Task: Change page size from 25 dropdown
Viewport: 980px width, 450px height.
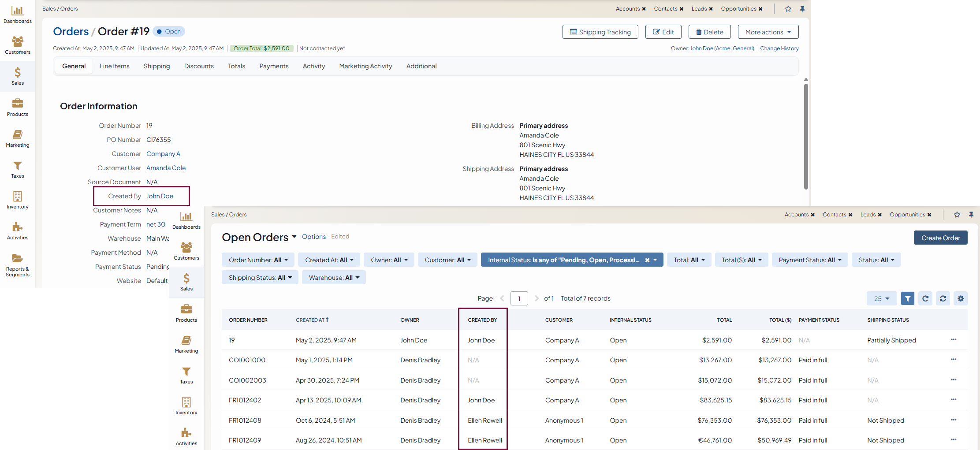Action: tap(881, 298)
